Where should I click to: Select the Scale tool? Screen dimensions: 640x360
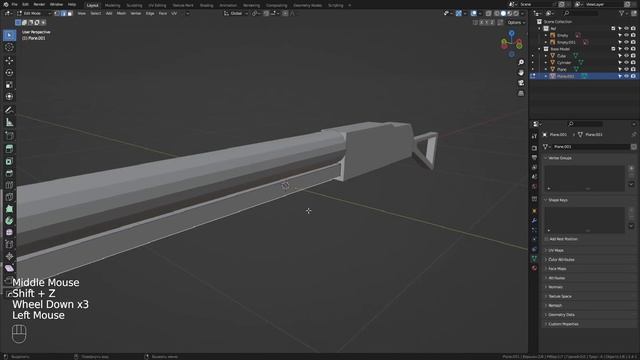(9, 85)
